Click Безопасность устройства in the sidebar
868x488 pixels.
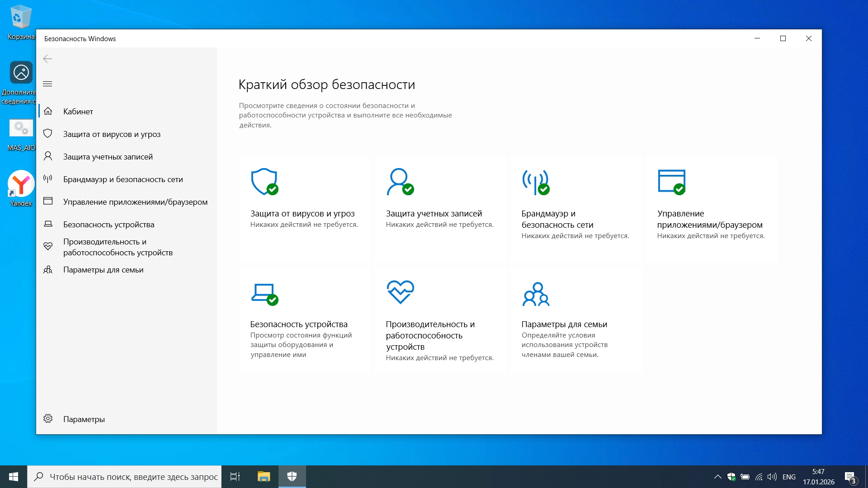coord(108,225)
